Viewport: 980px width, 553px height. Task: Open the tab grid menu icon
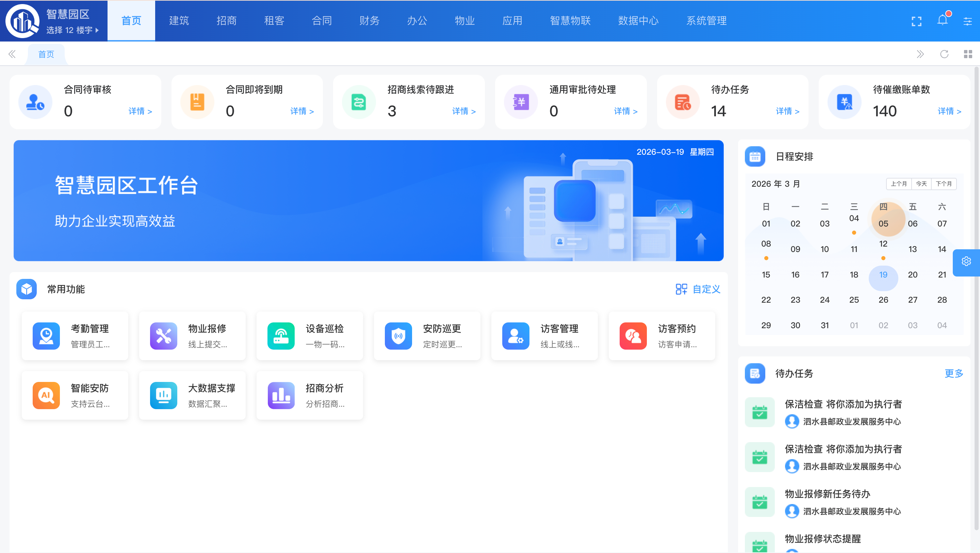click(x=968, y=54)
